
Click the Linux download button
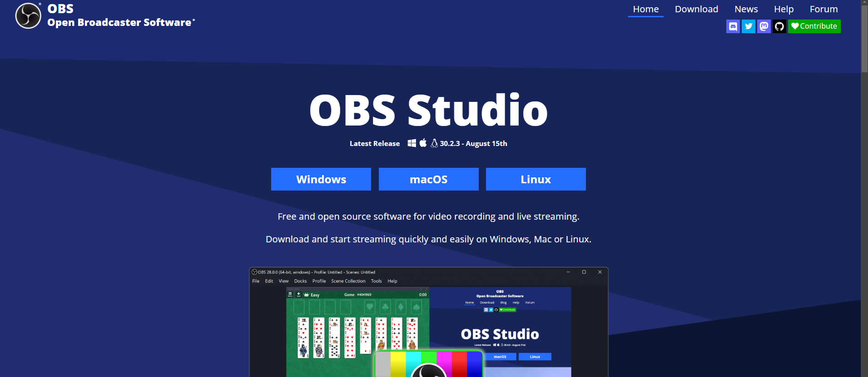[x=536, y=179]
